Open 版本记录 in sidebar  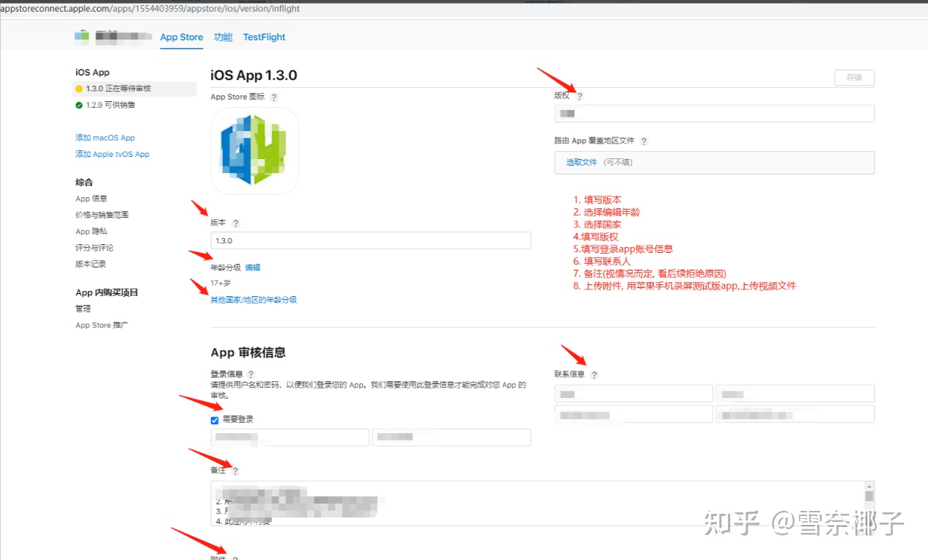click(90, 264)
